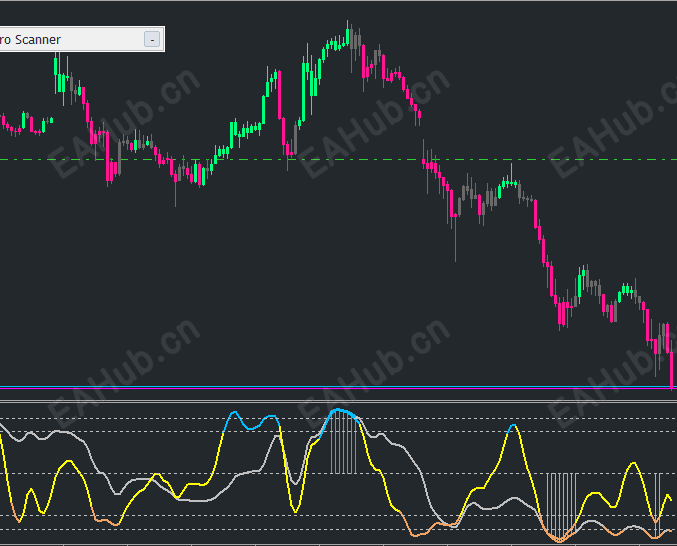Select the magenta horizontal line above indicator
This screenshot has height=546, width=677.
[x=338, y=388]
